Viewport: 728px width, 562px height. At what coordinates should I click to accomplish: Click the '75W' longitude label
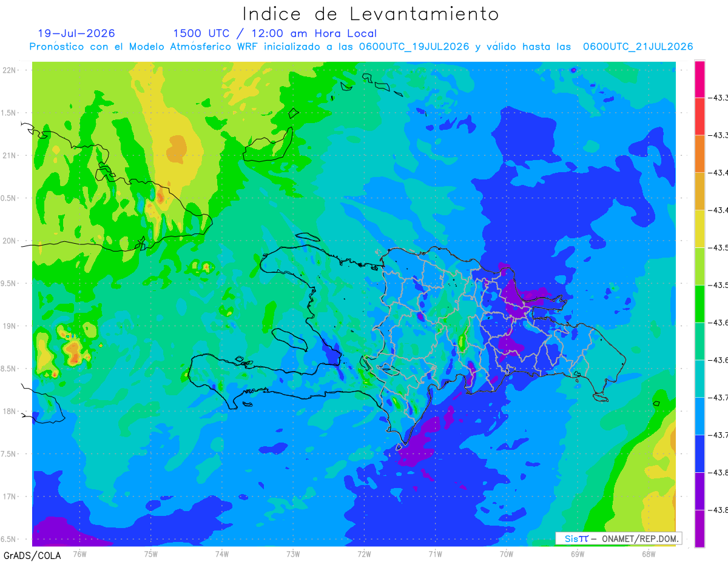coord(150,554)
